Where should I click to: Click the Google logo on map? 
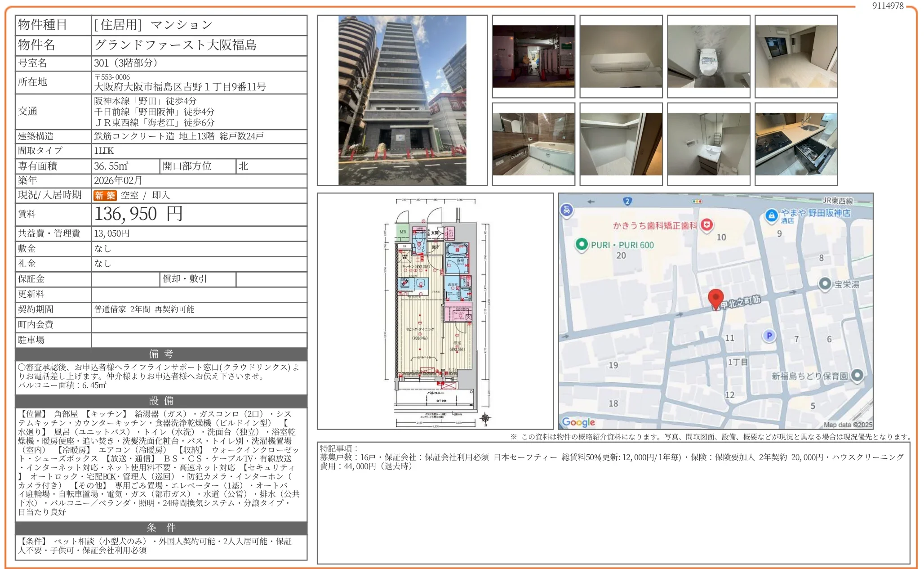click(x=578, y=422)
